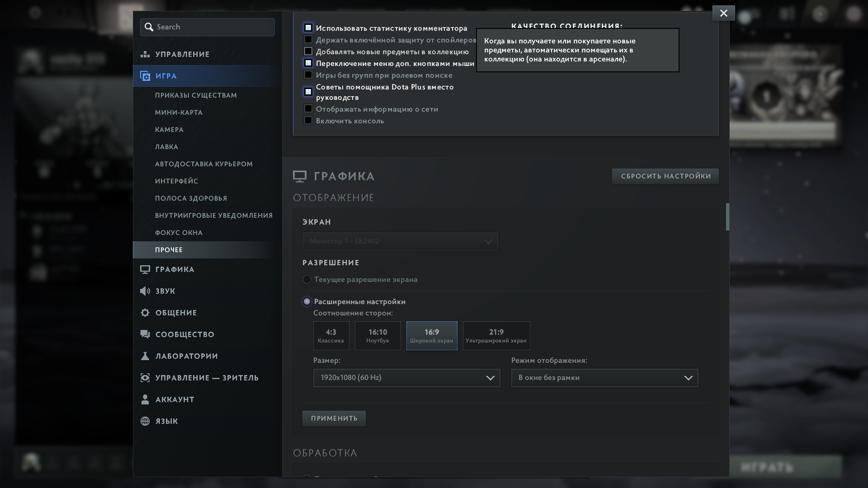
Task: Click the Общение gear icon
Action: pos(145,313)
